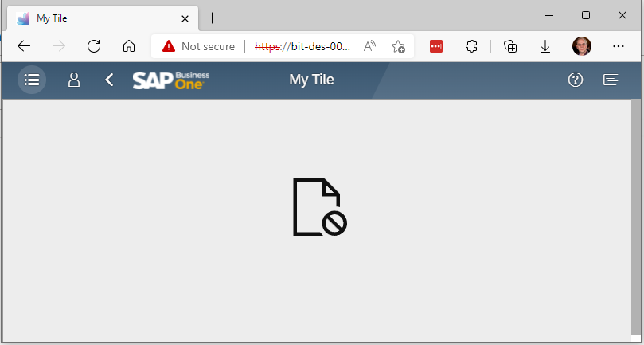The image size is (644, 345).
Task: Open the Downloads icon
Action: tap(545, 46)
